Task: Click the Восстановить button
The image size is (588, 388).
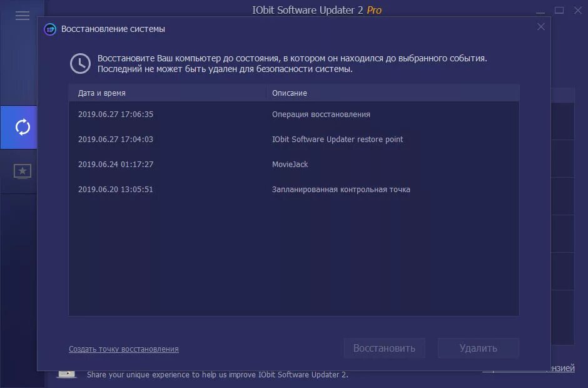Action: click(384, 348)
